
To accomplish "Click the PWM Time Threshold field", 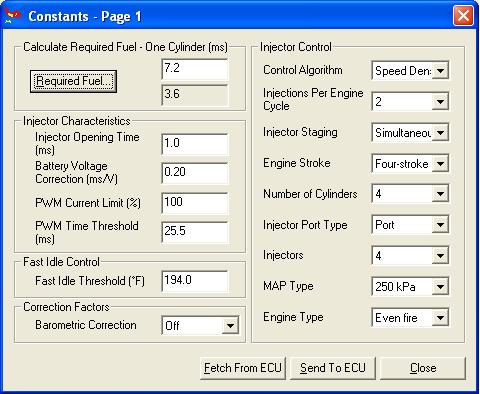I will (195, 232).
